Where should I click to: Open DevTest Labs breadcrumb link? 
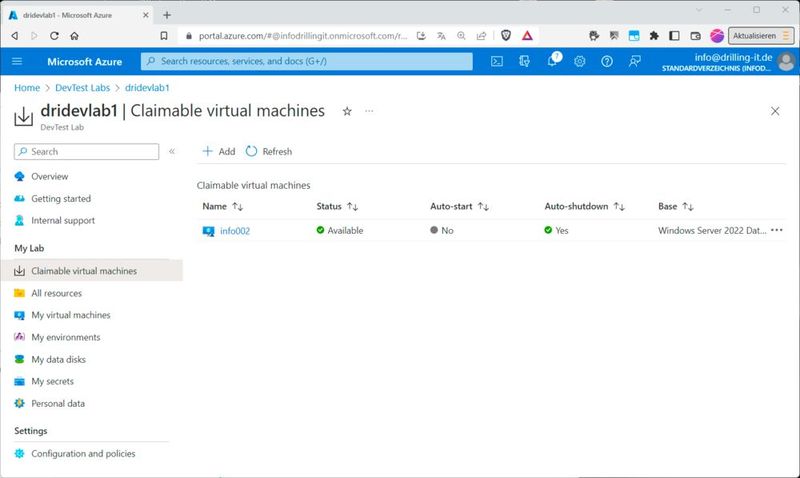click(x=83, y=88)
